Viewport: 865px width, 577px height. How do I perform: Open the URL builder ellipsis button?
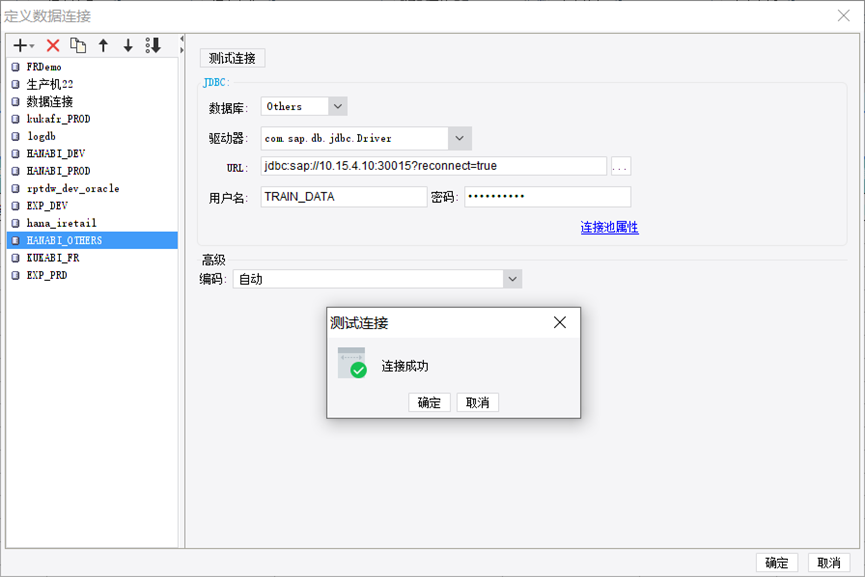(621, 166)
